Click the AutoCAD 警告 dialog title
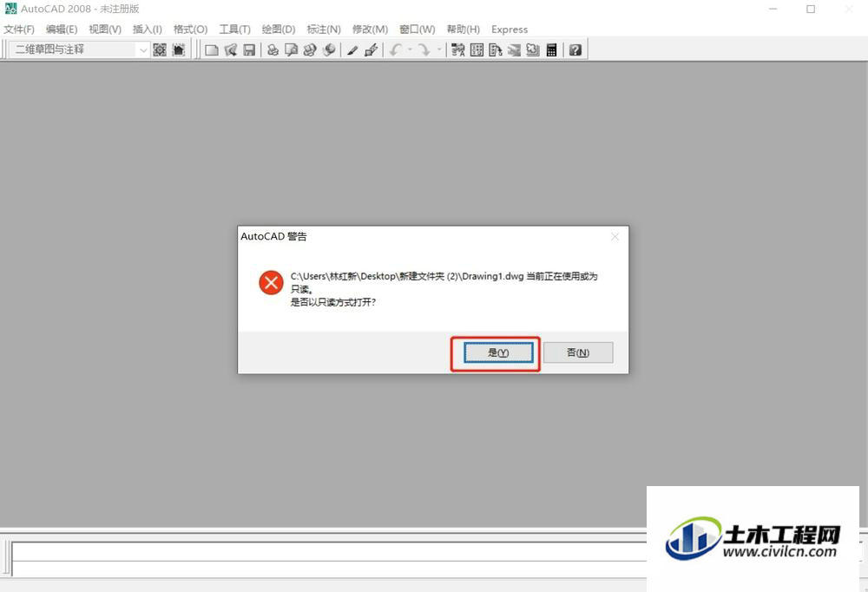 tap(273, 236)
